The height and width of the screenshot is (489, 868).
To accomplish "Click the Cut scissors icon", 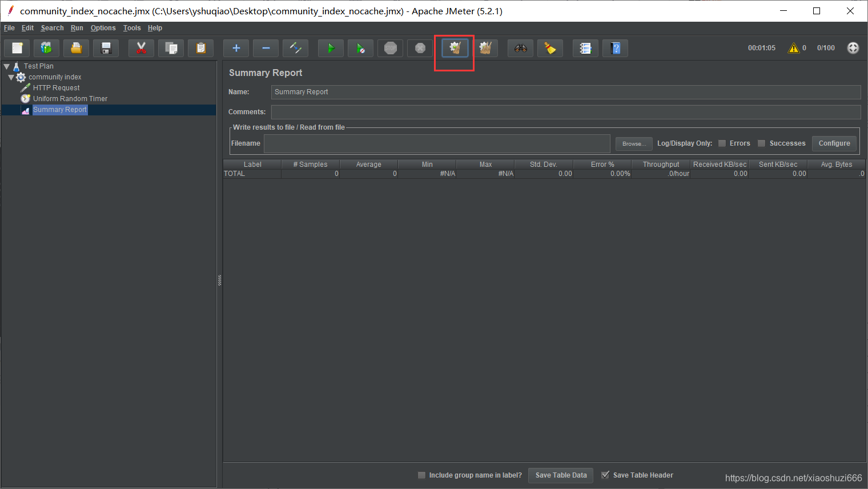I will point(141,49).
